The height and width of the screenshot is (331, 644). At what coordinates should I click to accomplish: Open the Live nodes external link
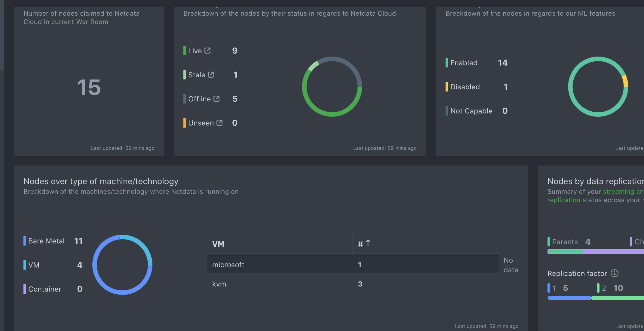(208, 51)
